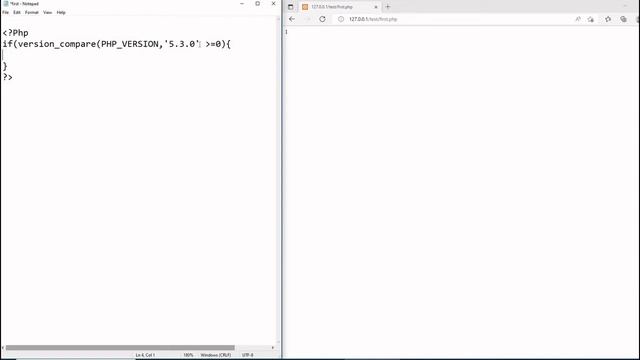This screenshot has height=360, width=640.
Task: Click Notepad's horizontal scrollbar thumb
Action: point(120,348)
